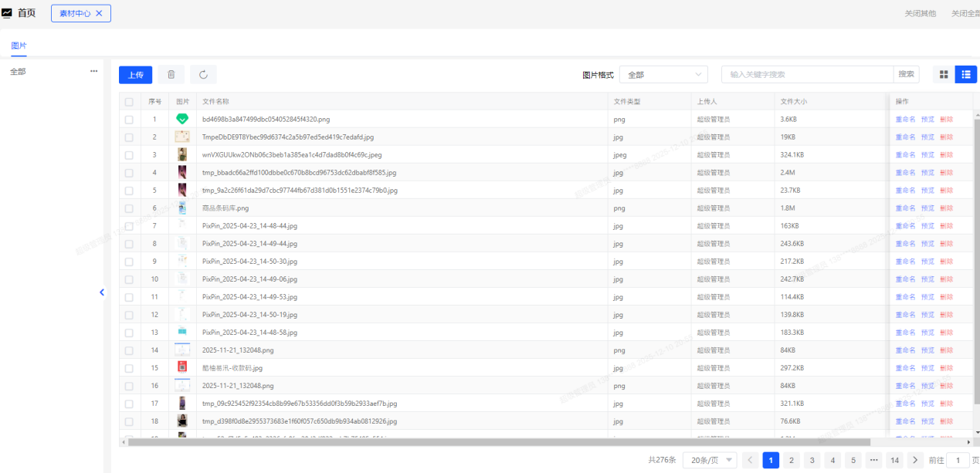Close the 素材中心 tab with X

click(99, 13)
